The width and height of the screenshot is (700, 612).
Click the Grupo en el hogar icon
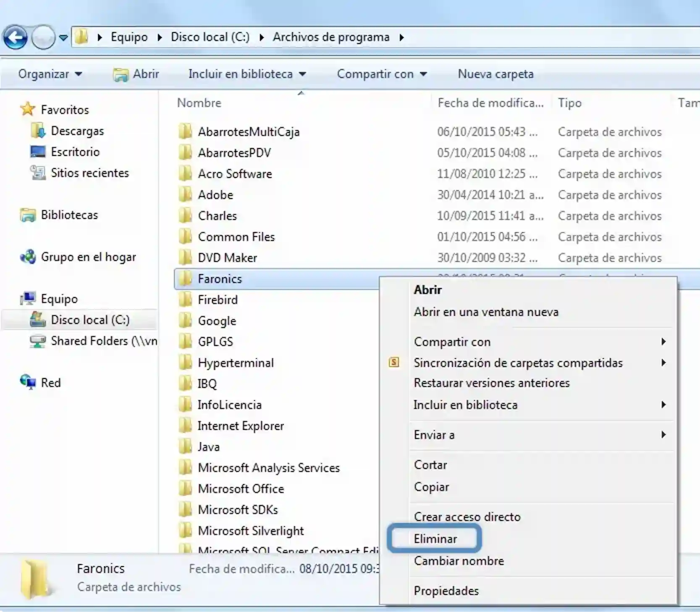(x=28, y=257)
